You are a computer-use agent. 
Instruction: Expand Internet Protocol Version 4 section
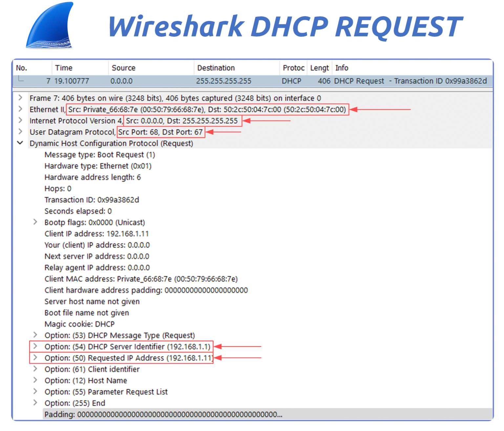tap(20, 120)
